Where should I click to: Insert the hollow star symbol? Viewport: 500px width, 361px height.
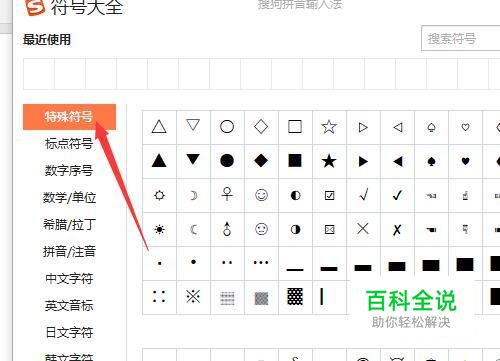(x=329, y=127)
